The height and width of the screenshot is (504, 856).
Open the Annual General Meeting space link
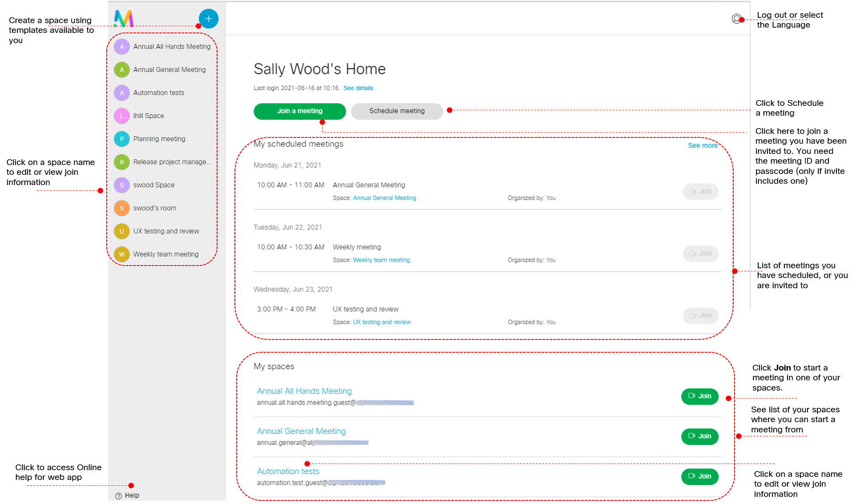(384, 198)
